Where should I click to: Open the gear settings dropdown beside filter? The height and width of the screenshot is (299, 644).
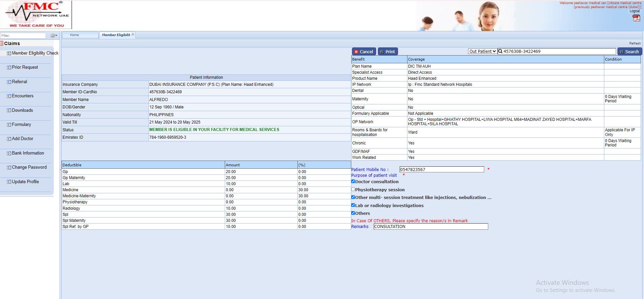point(53,35)
